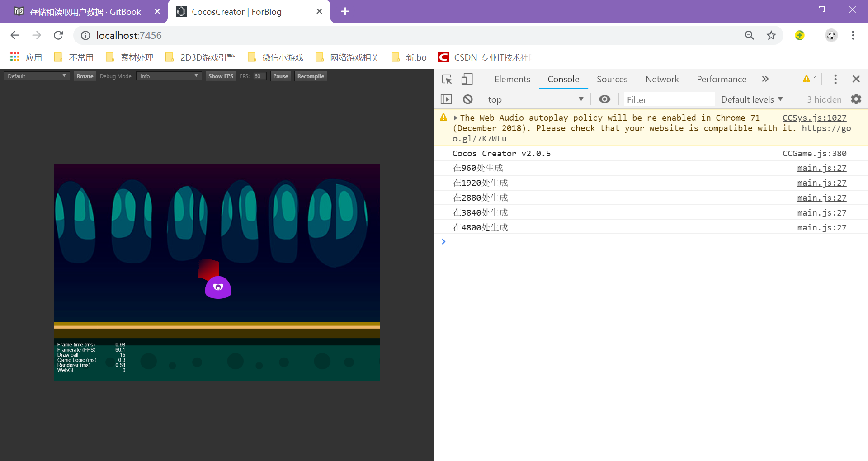Open the zoom magnifier in address bar
The height and width of the screenshot is (461, 868).
pos(750,35)
